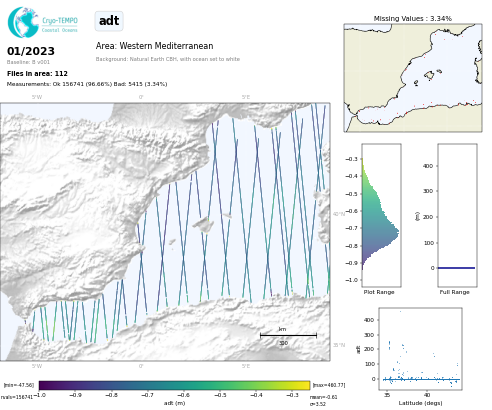Click the adt versus Latitude scatter plot
Screen dimensions: 492x410
coord(420,349)
